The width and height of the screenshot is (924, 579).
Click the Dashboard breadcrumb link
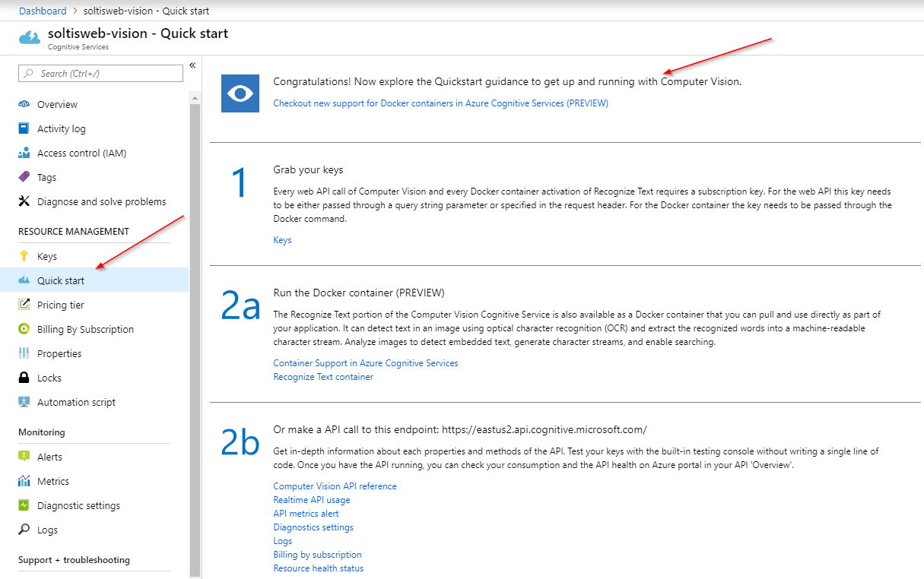pos(43,11)
